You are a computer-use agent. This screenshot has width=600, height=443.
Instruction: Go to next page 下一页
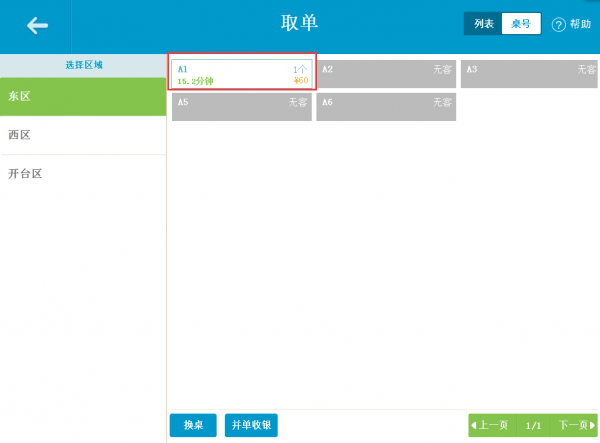click(574, 425)
